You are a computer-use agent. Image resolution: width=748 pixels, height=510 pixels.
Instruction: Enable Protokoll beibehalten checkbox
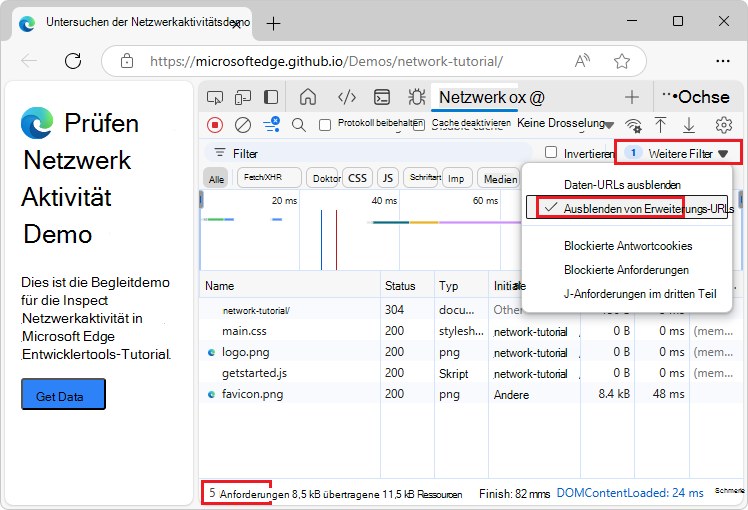click(x=325, y=125)
